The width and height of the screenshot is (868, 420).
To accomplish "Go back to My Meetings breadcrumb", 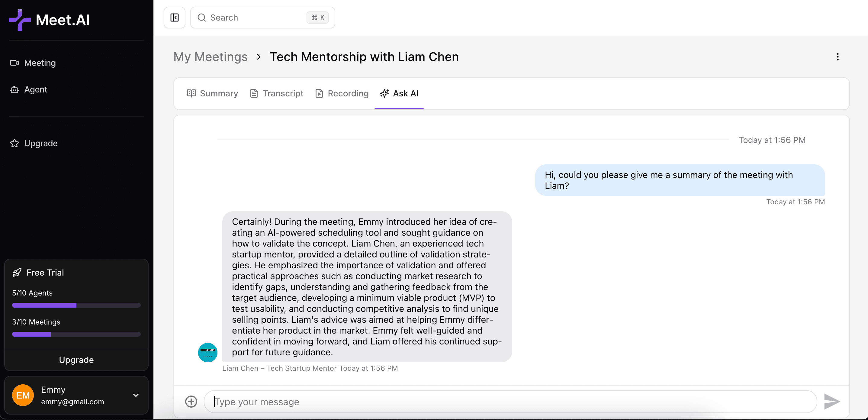I will [210, 57].
